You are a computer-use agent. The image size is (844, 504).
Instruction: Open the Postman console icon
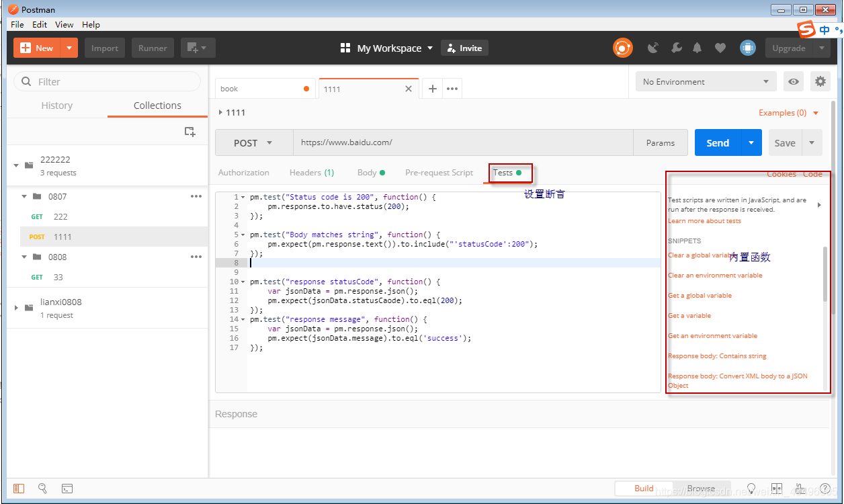[x=67, y=489]
